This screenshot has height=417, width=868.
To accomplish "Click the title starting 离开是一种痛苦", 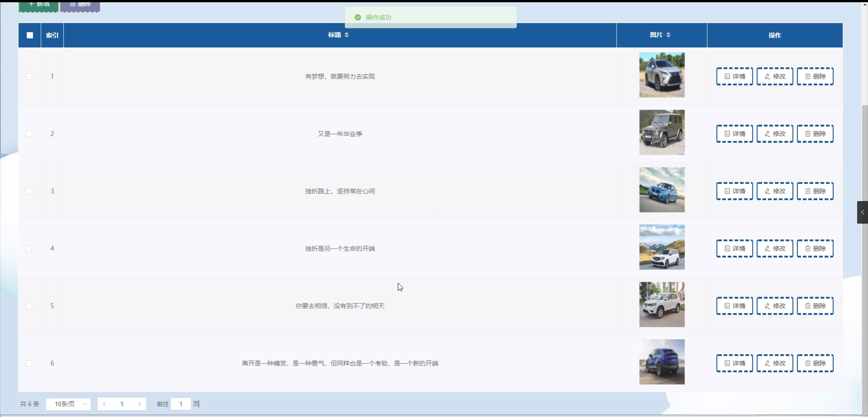I will coord(340,363).
